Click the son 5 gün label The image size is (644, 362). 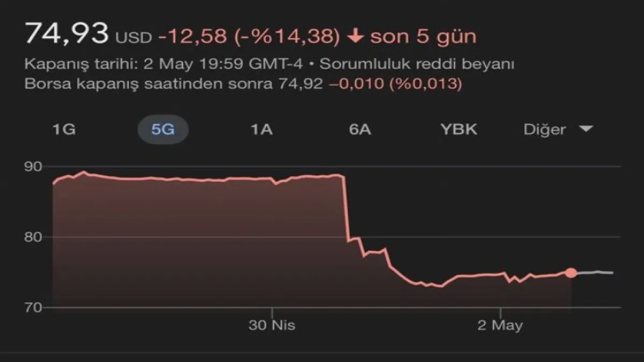(423, 36)
